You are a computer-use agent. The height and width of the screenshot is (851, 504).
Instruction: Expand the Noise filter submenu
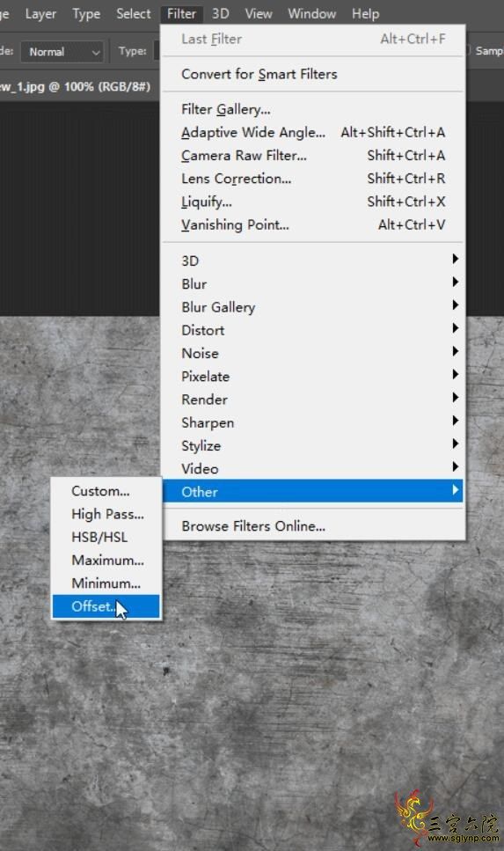coord(313,353)
